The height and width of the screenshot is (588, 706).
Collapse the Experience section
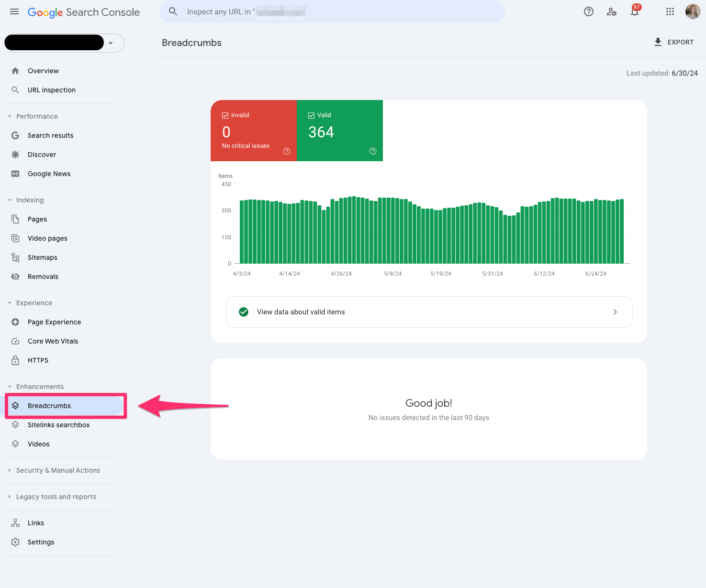click(x=10, y=303)
